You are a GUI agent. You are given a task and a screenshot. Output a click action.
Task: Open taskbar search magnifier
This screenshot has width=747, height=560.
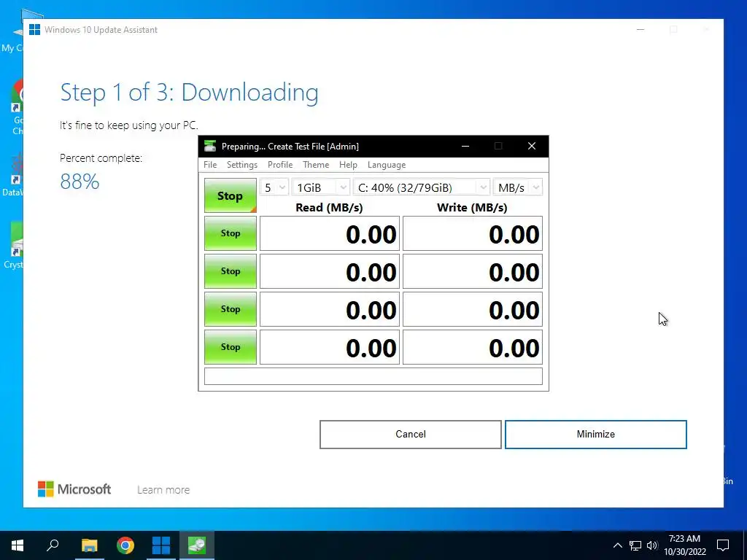53,545
